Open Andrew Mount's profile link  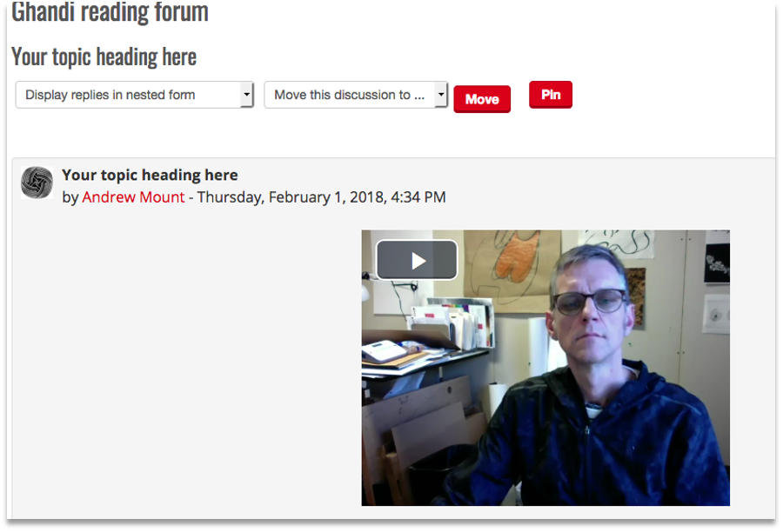(133, 197)
